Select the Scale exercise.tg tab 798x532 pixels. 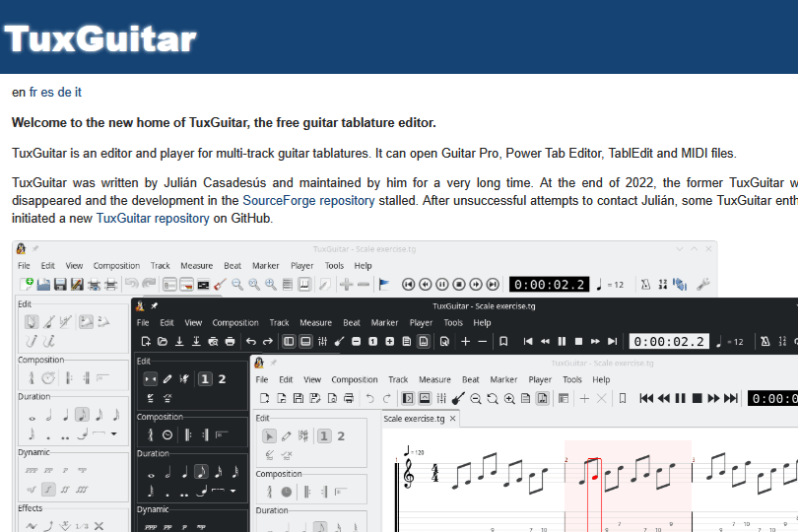point(416,419)
